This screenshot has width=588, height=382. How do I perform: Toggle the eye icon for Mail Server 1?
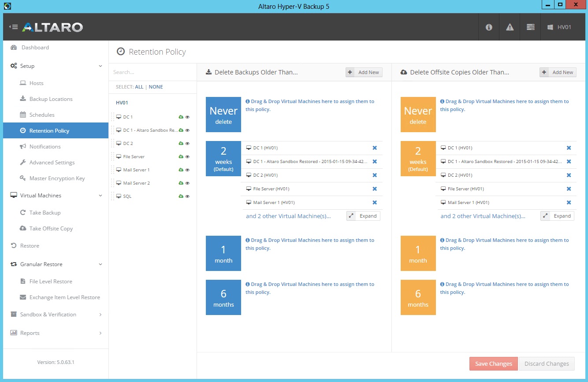tap(187, 170)
